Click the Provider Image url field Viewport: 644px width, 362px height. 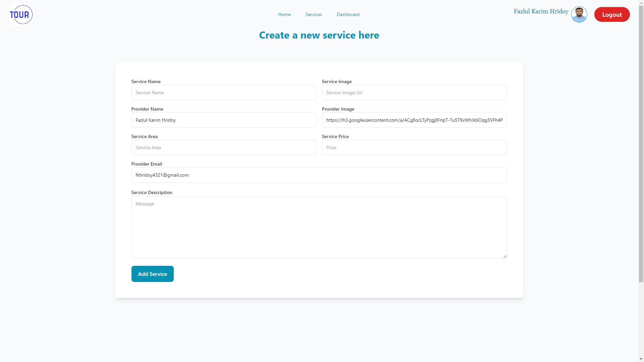(x=414, y=120)
